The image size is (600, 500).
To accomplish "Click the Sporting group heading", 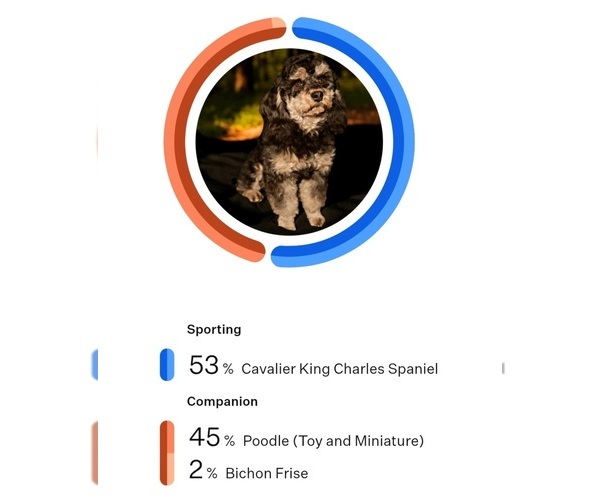I will point(214,329).
